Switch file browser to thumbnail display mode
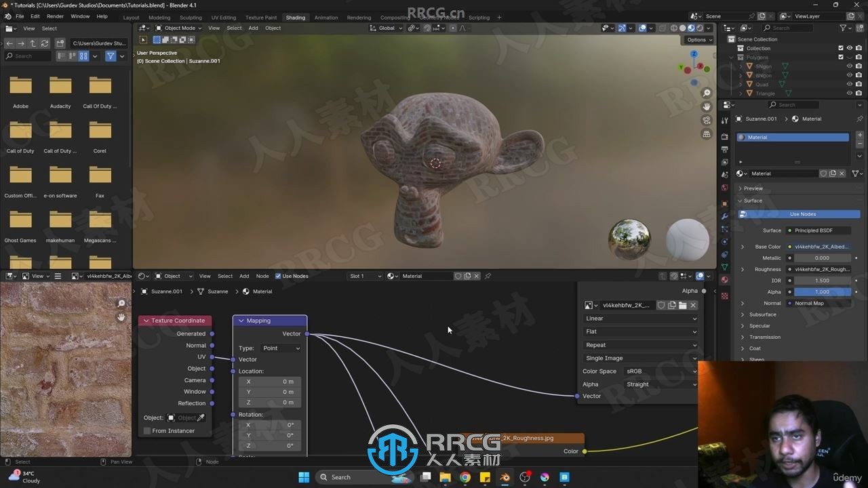 pyautogui.click(x=83, y=56)
